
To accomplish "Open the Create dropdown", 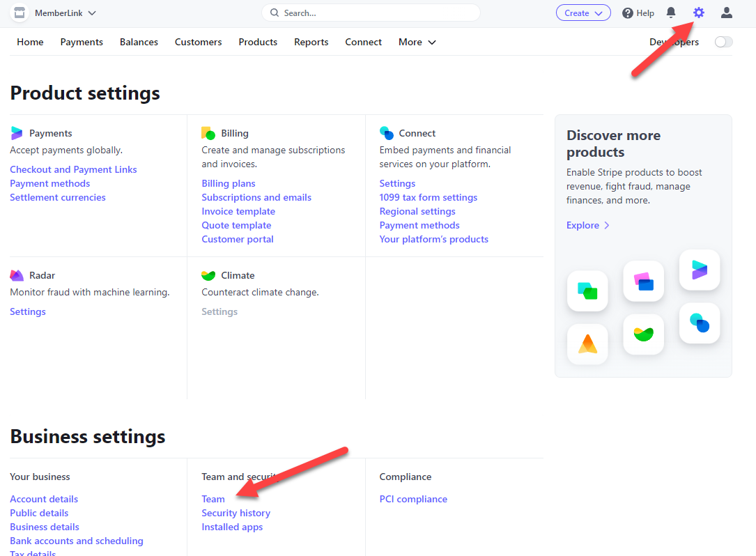I will click(x=583, y=13).
